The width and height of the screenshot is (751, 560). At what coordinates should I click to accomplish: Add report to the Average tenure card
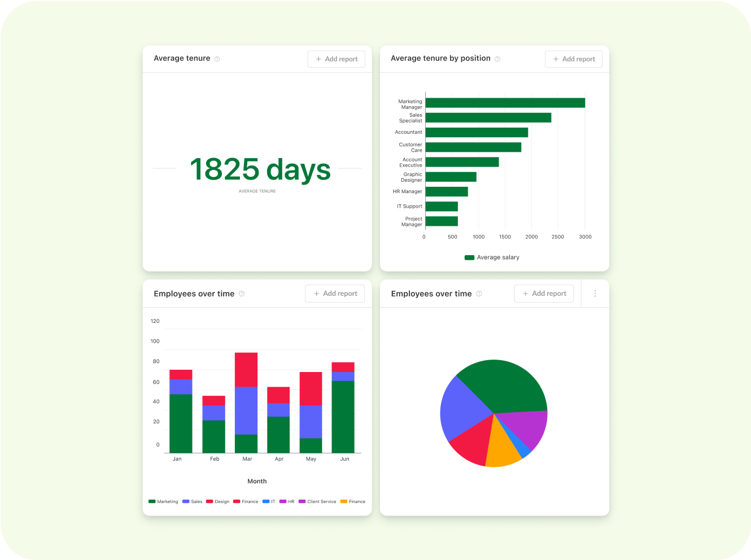[x=337, y=59]
